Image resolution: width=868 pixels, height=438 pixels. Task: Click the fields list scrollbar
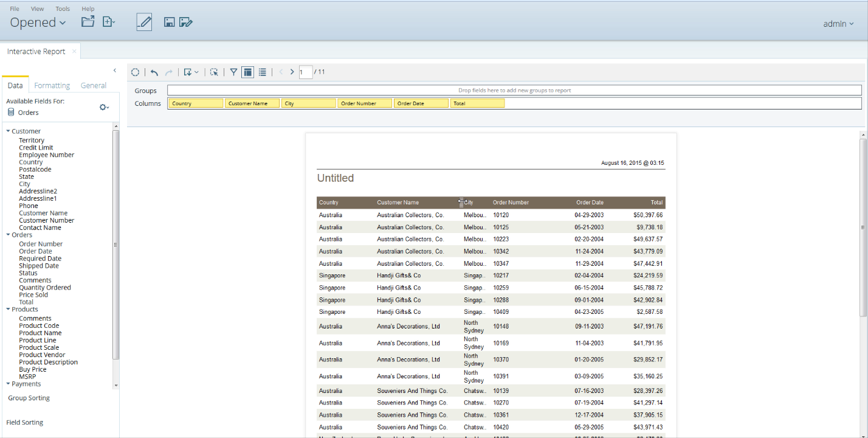[x=116, y=244]
